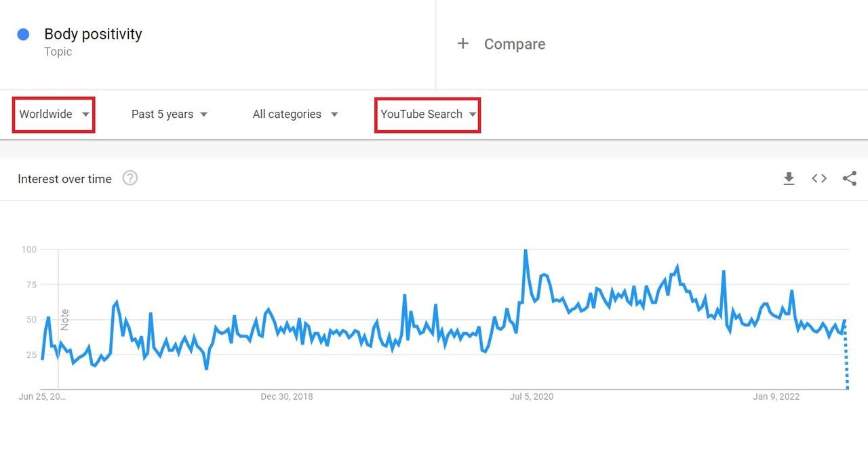868x452 pixels.
Task: Open the Worldwide region dropdown
Action: [54, 115]
